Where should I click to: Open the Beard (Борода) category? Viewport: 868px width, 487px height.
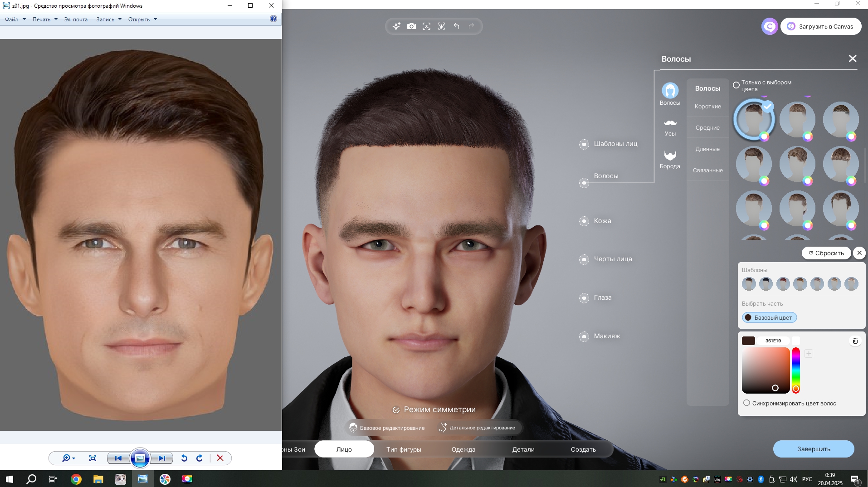coord(670,159)
